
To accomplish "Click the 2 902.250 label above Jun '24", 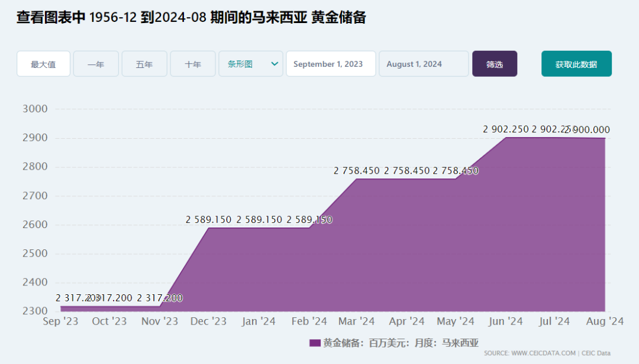I will 506,129.
